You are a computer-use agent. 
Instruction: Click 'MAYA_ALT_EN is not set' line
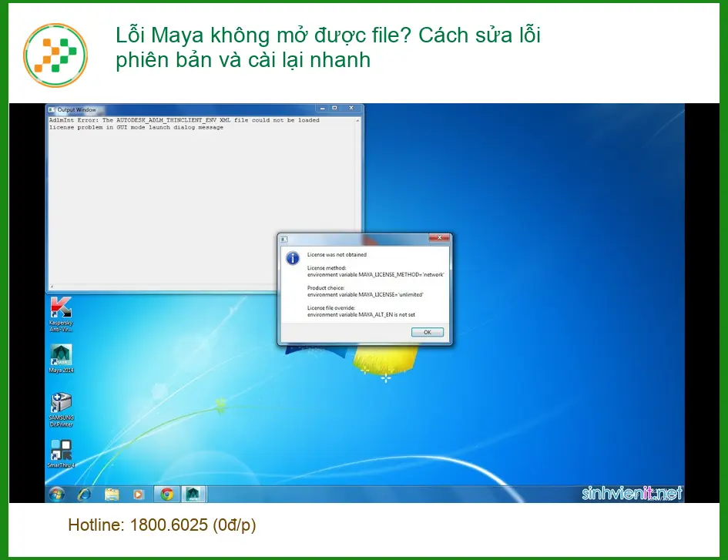pos(361,314)
